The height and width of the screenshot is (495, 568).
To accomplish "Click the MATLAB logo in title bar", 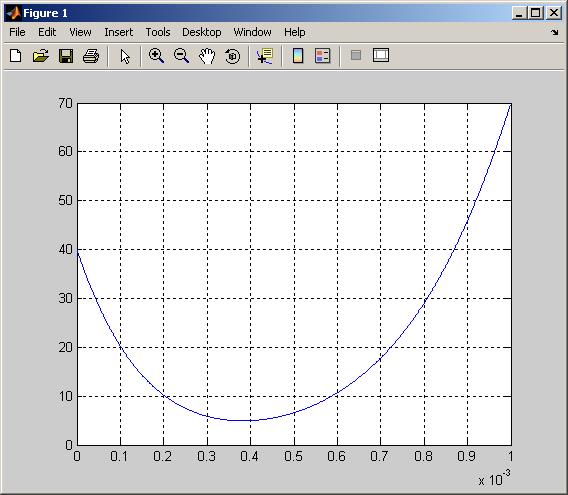I will [13, 13].
